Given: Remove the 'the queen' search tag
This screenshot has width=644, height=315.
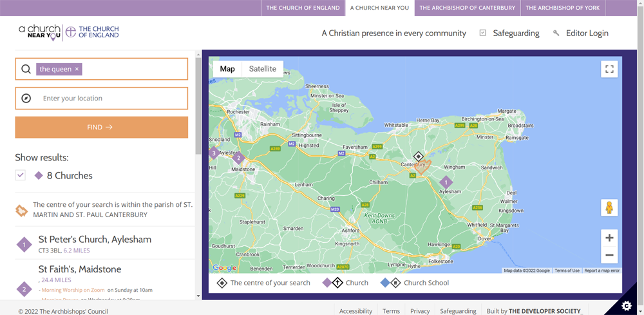Looking at the screenshot, I should pos(77,69).
